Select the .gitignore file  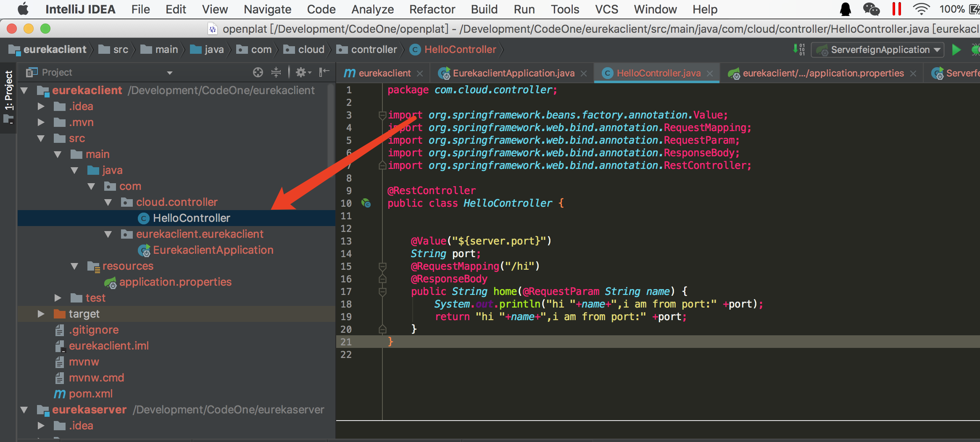[87, 330]
